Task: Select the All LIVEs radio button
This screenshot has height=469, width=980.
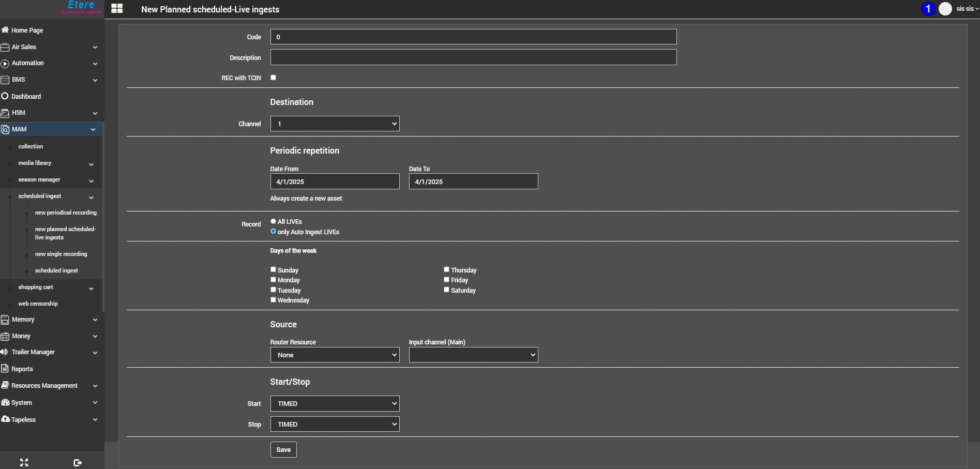Action: click(x=274, y=221)
